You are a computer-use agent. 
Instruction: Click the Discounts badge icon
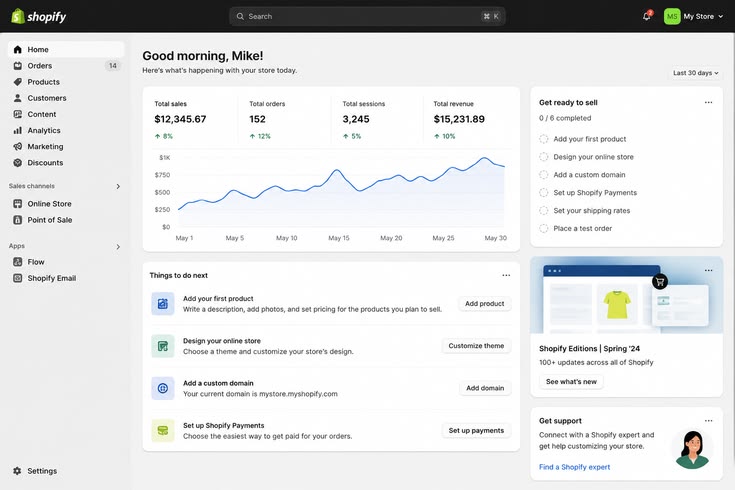click(x=18, y=163)
